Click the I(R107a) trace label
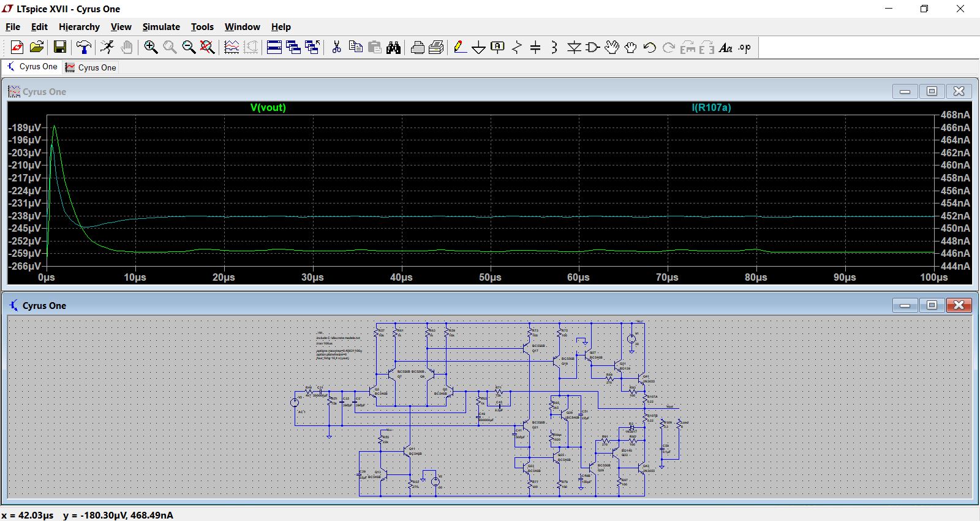The height and width of the screenshot is (521, 980). [711, 107]
